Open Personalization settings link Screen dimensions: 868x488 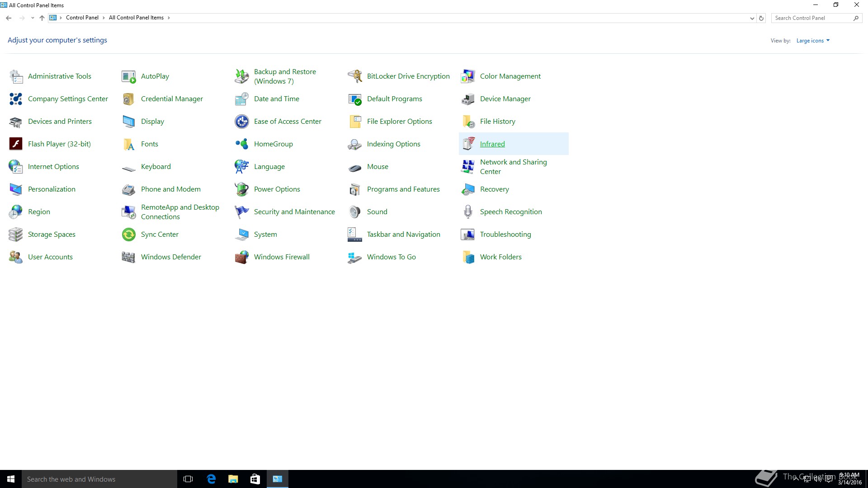pos(52,189)
